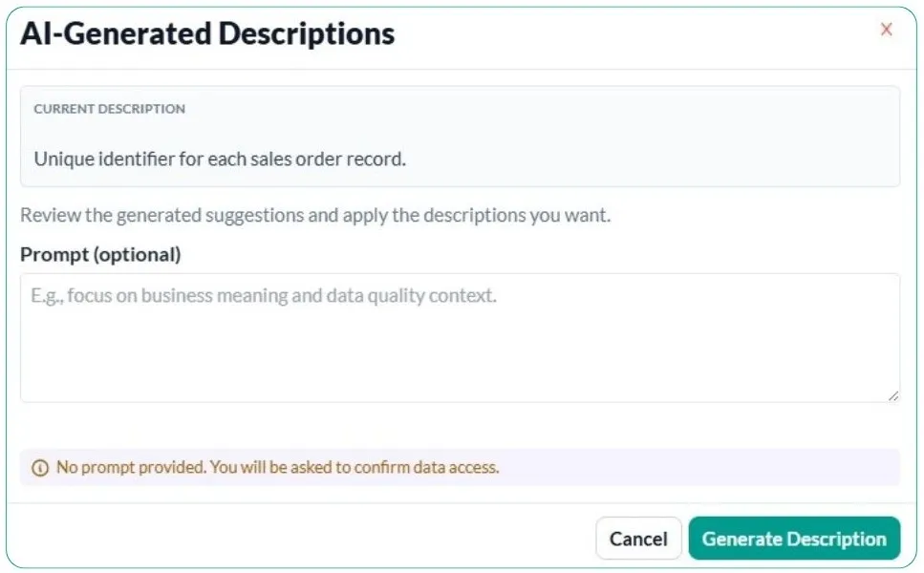Focus the Prompt (optional) text area
924x573 pixels.
click(460, 337)
